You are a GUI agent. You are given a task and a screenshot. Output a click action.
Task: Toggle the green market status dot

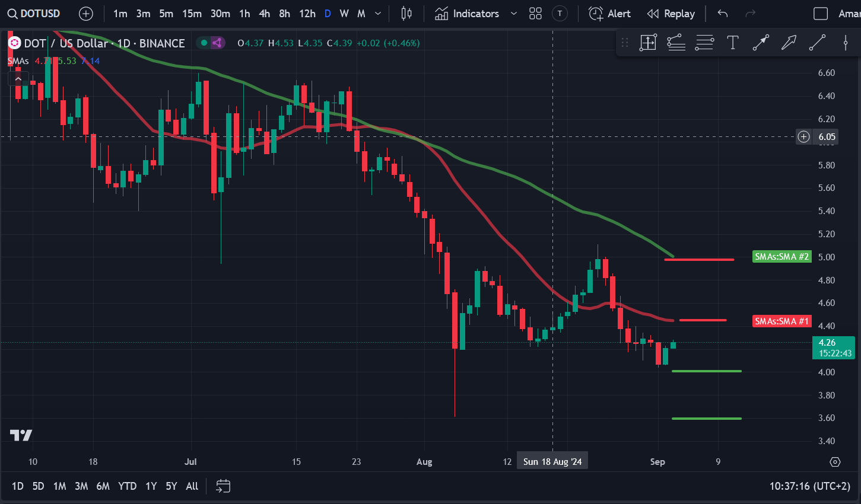pos(204,43)
